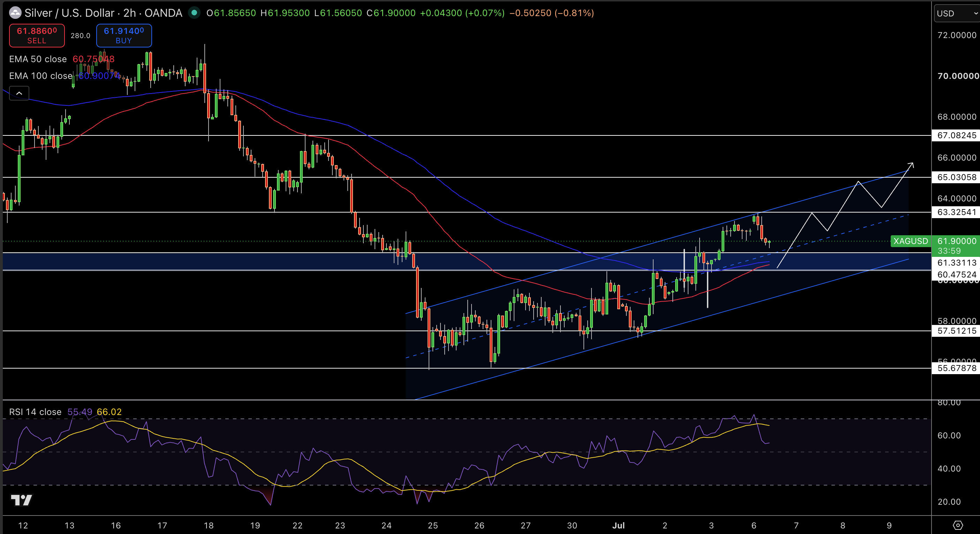The image size is (980, 534).
Task: Click the green market status dot
Action: coord(194,13)
